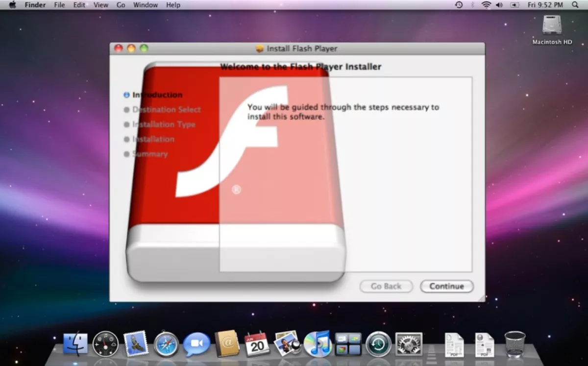The height and width of the screenshot is (366, 588).
Task: Click the Time Machine menu bar icon
Action: tap(459, 5)
